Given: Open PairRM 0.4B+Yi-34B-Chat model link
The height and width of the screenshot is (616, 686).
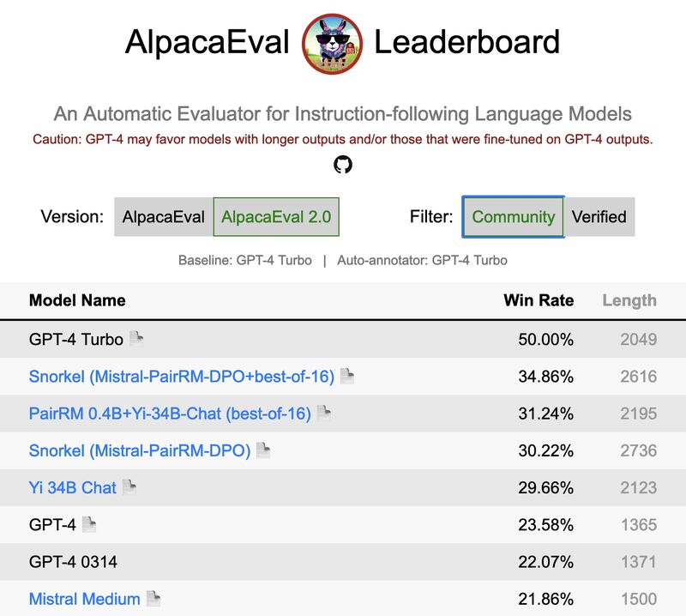Looking at the screenshot, I should click(x=170, y=414).
